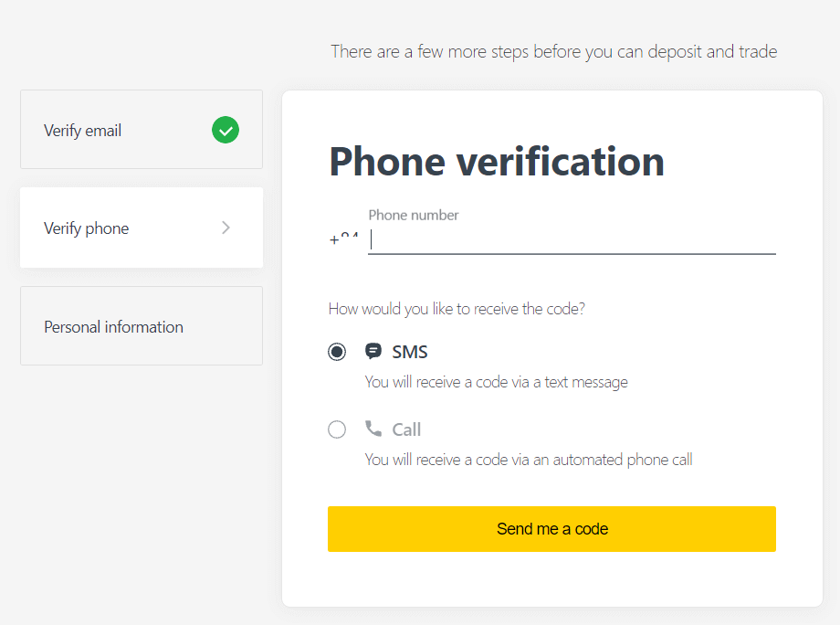
Task: Open the country code prefix selector
Action: click(344, 239)
